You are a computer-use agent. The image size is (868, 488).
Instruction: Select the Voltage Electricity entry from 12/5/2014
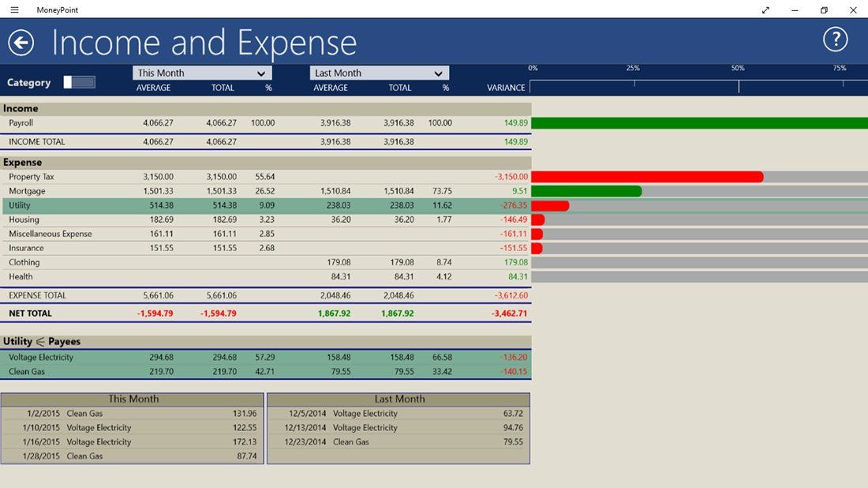[x=398, y=413]
